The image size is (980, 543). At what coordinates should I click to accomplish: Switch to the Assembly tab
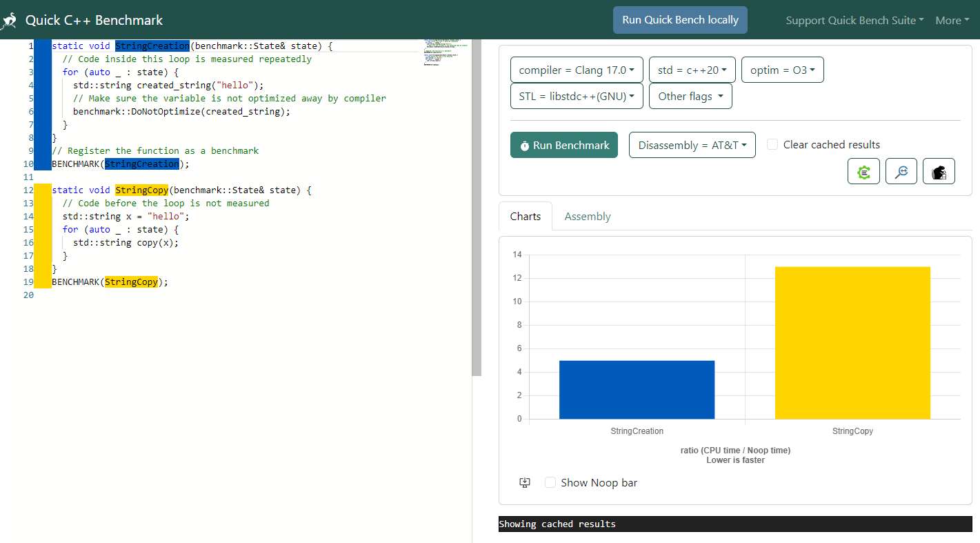(x=588, y=217)
